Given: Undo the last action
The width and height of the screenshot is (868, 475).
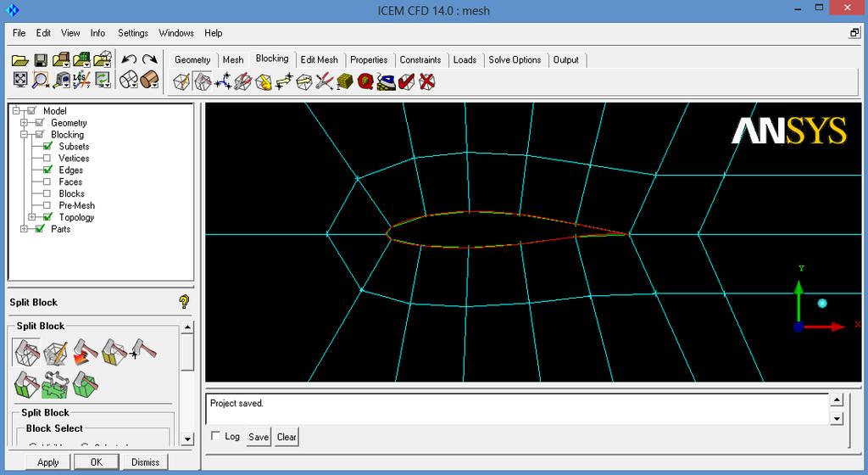Looking at the screenshot, I should (129, 59).
